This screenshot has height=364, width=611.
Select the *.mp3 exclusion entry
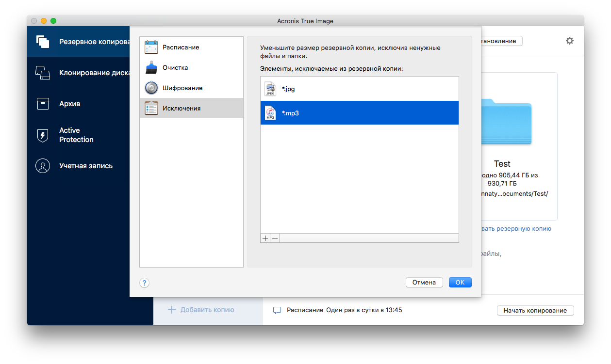[360, 113]
